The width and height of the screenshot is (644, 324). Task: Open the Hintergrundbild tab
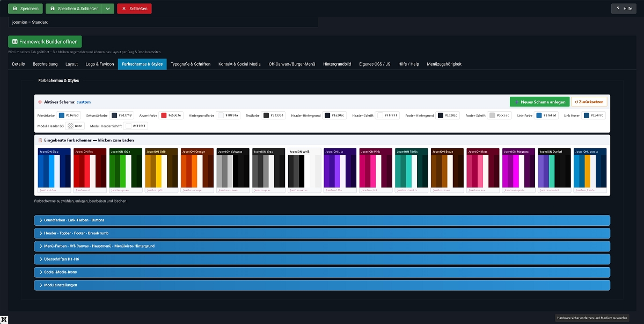[x=337, y=64]
